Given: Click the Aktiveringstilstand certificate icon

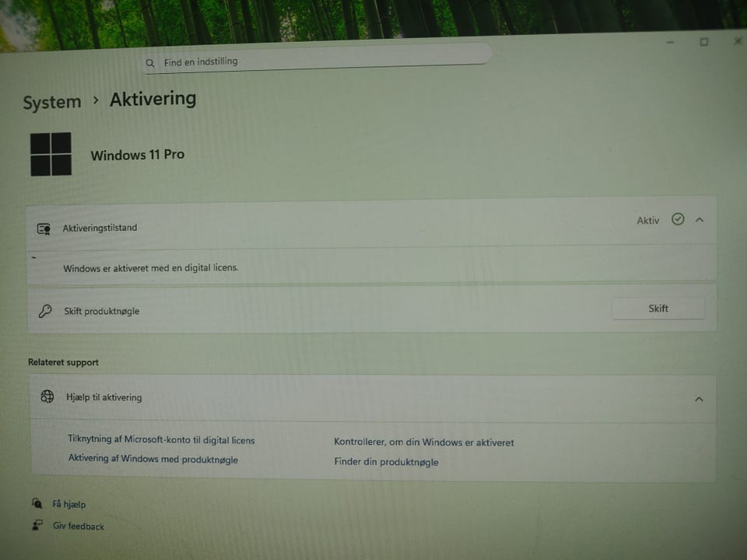Looking at the screenshot, I should click(x=44, y=229).
